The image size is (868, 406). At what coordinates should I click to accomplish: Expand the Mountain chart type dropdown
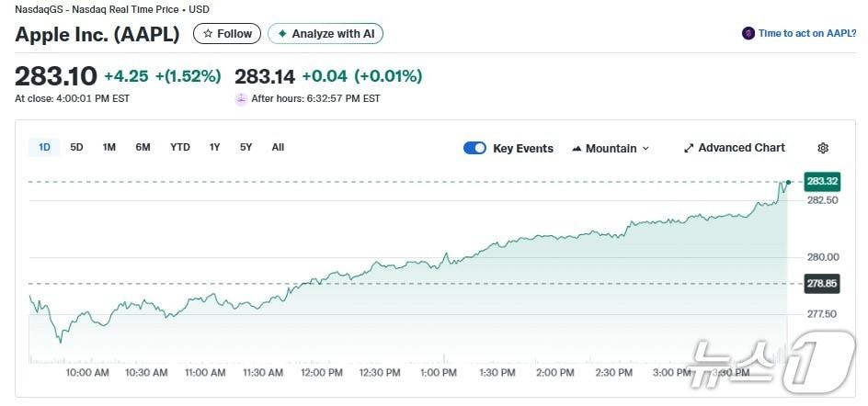pyautogui.click(x=645, y=148)
